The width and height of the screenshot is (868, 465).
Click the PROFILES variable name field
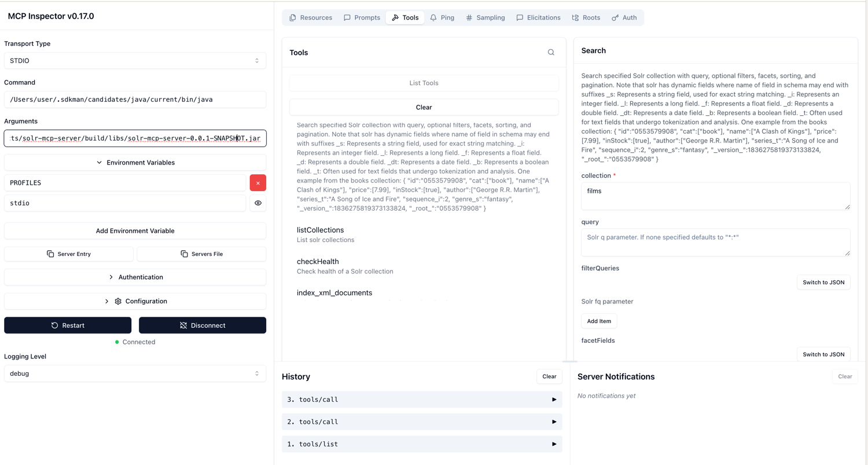pyautogui.click(x=125, y=183)
